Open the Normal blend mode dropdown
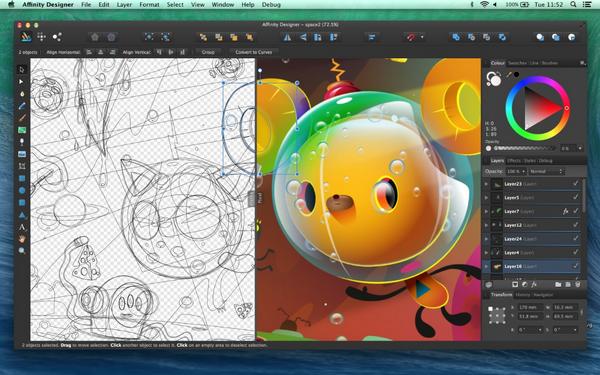 coord(546,171)
